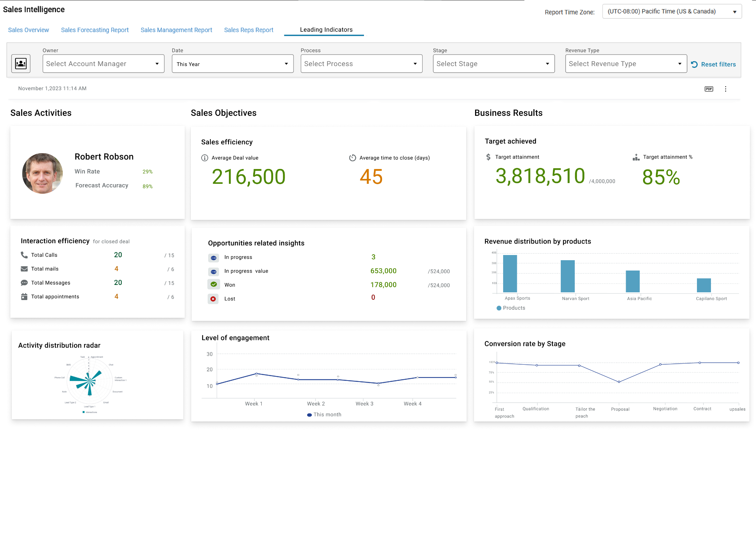Click the Week 2 label on engagement chart
756x537 pixels.
(316, 404)
